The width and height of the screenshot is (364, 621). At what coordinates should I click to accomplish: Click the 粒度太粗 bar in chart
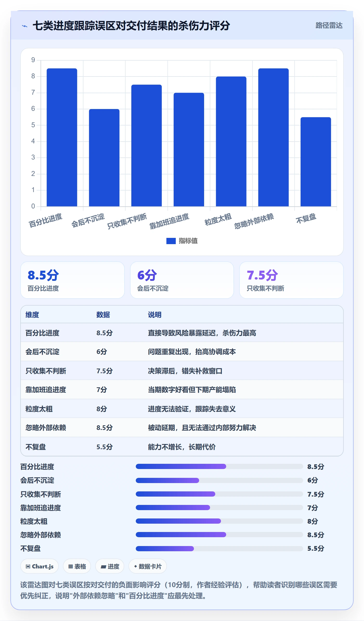coord(231,142)
